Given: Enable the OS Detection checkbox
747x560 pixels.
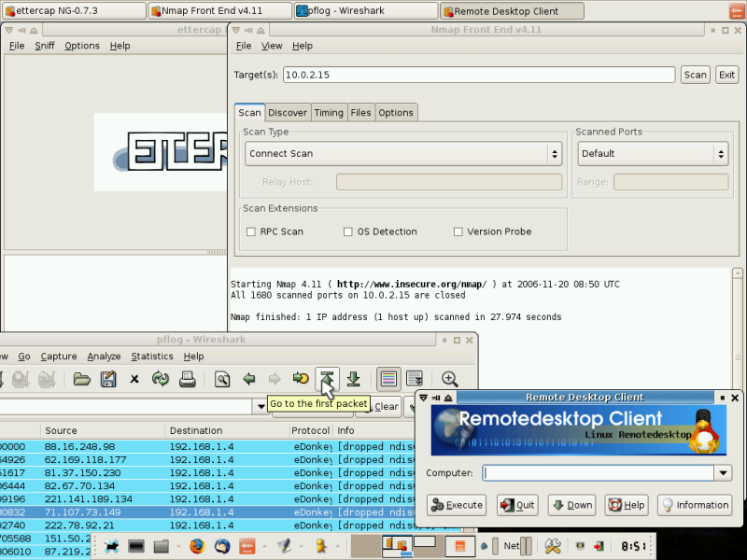Looking at the screenshot, I should [x=347, y=231].
